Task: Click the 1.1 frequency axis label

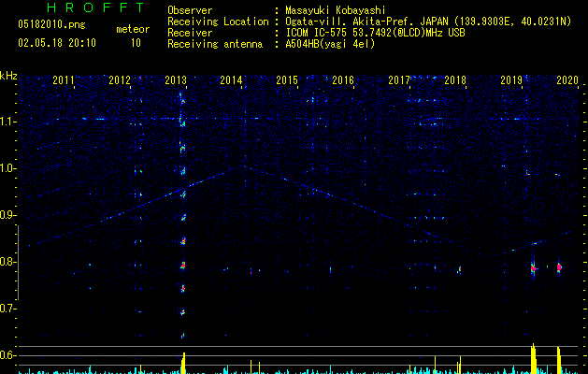Action: coord(7,122)
